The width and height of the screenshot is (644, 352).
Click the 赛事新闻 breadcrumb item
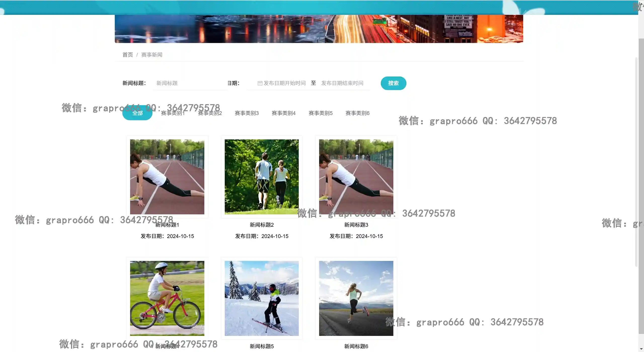coord(151,55)
